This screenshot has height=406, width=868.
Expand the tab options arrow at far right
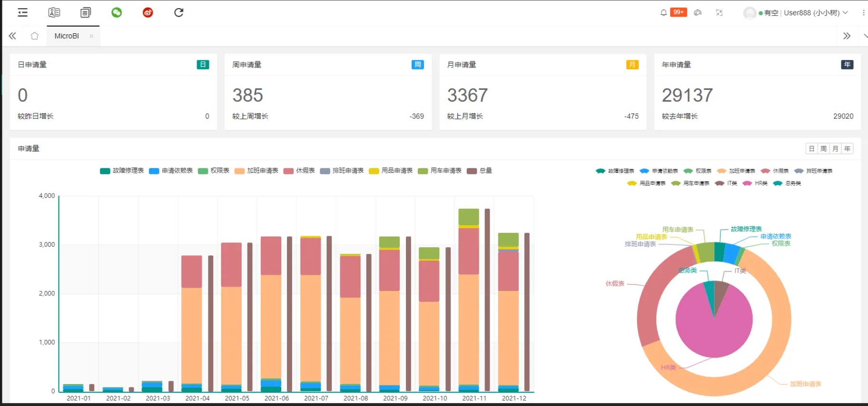point(865,36)
